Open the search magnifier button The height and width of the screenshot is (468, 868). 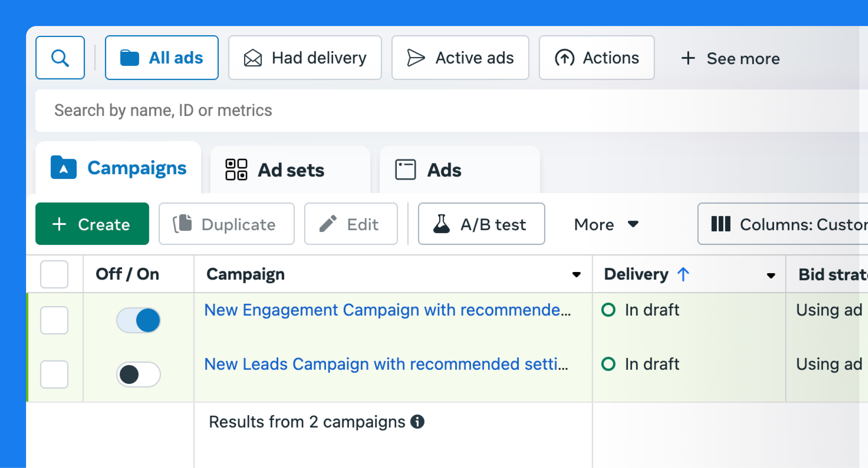pos(60,58)
